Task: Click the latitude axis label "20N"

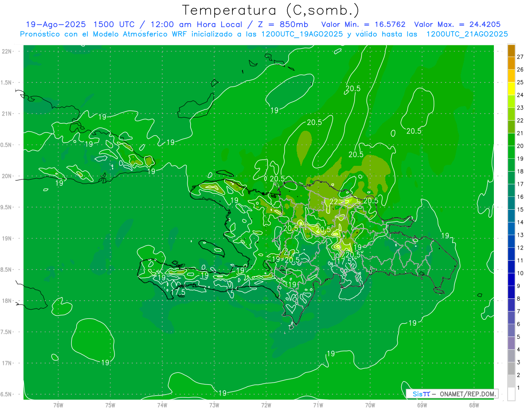Action: [x=7, y=176]
